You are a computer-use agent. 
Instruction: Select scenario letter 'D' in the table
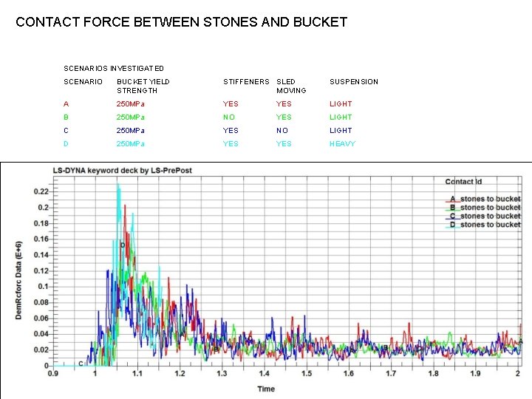66,143
